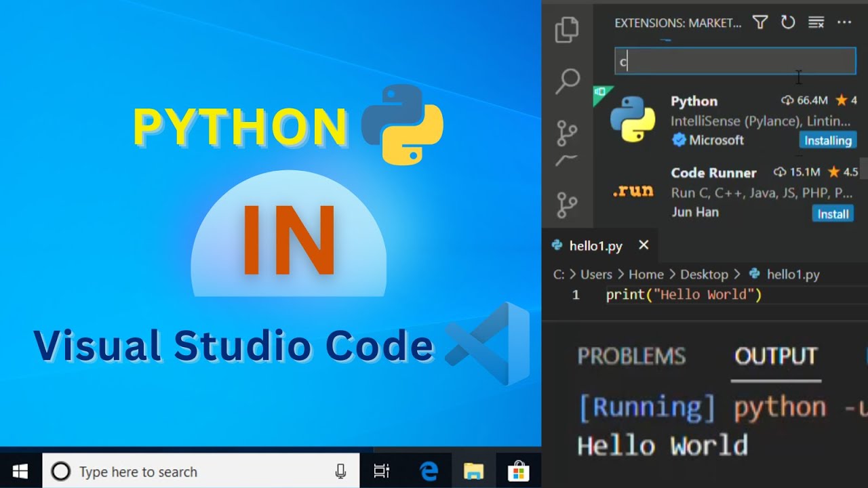Click the print("Hello World") code line

(x=684, y=295)
